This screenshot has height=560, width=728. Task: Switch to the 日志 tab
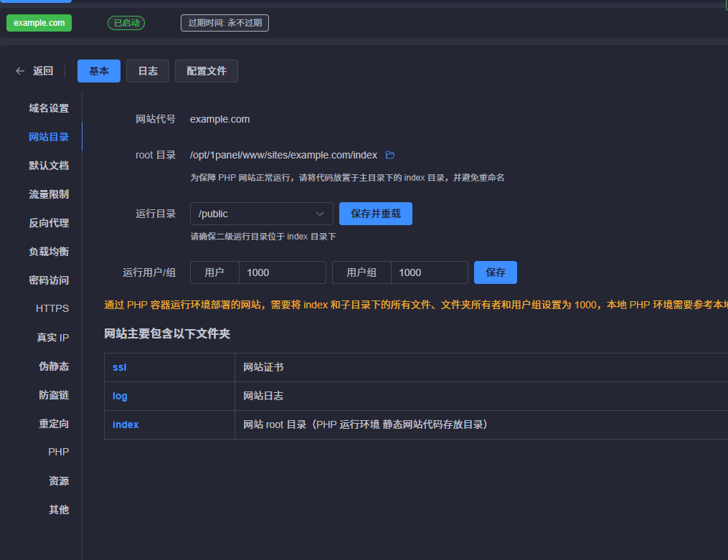coord(147,71)
